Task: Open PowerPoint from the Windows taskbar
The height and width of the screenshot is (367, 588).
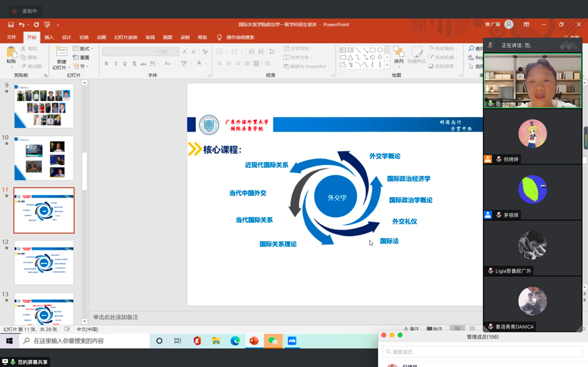Action: point(254,341)
